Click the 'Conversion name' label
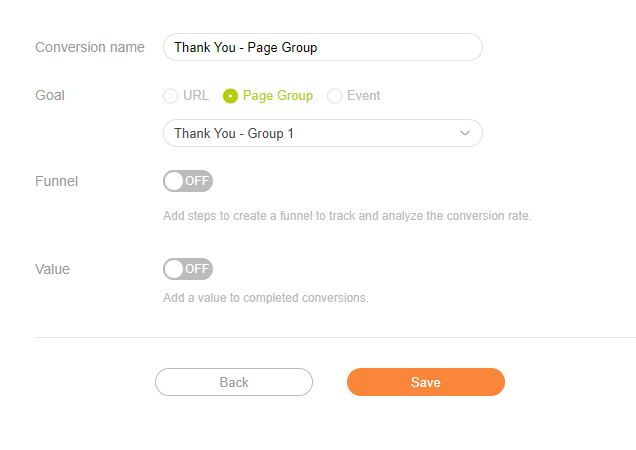 (90, 47)
